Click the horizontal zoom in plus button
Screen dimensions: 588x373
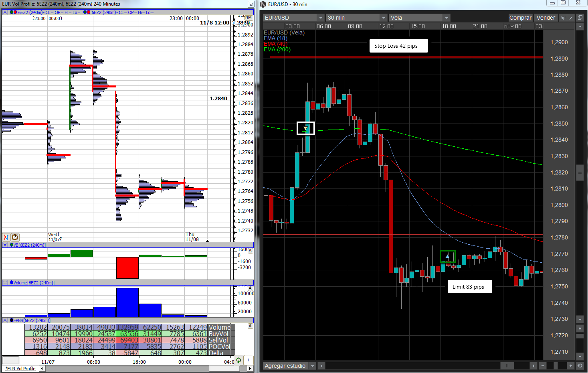pyautogui.click(x=571, y=366)
